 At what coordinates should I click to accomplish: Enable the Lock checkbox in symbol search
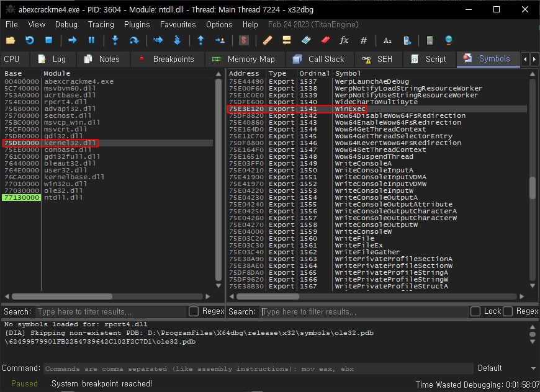[475, 311]
